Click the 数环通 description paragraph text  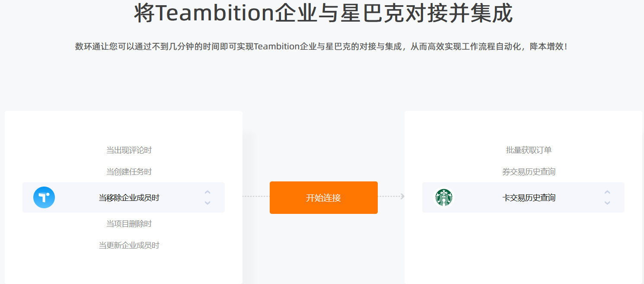322,46
